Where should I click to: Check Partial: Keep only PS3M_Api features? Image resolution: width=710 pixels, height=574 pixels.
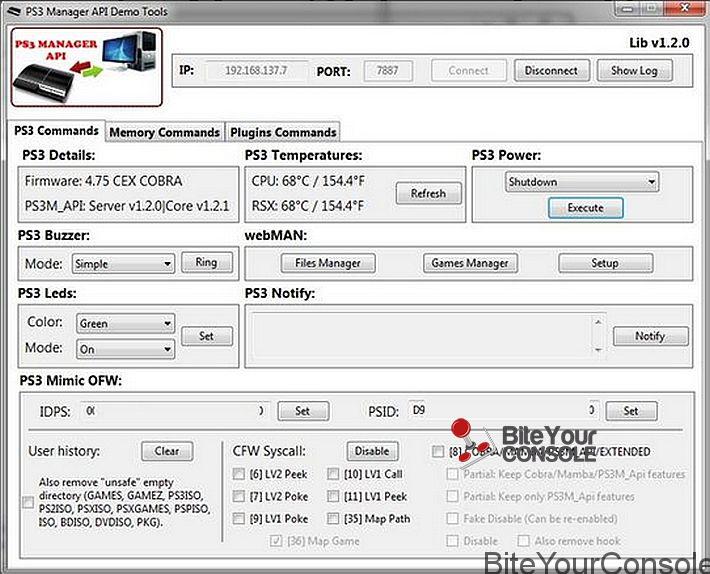[452, 496]
